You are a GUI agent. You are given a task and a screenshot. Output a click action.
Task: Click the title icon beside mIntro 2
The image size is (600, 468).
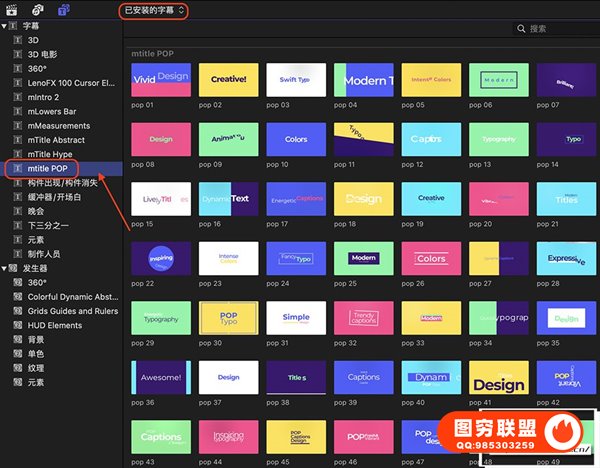click(18, 98)
